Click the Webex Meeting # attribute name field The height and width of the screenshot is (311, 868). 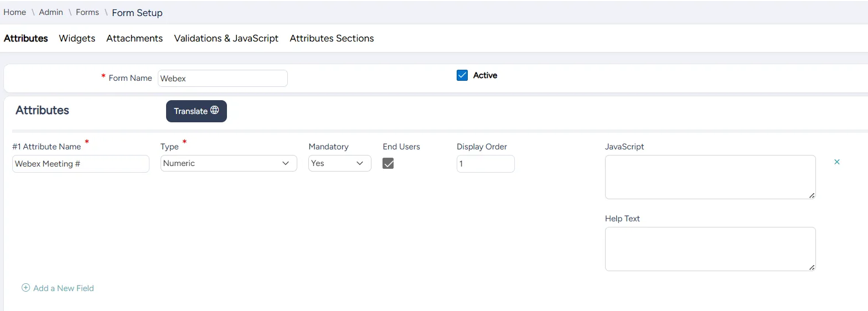pyautogui.click(x=81, y=164)
